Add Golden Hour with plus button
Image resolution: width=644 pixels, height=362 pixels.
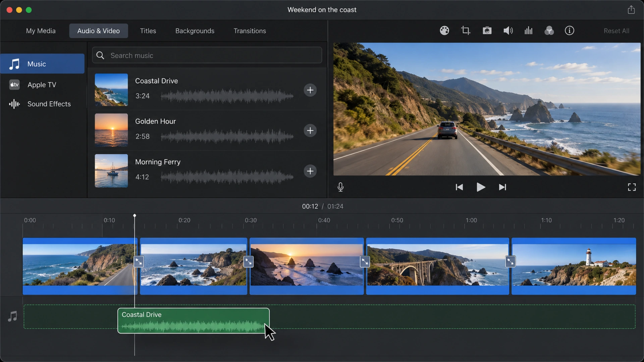pos(310,130)
